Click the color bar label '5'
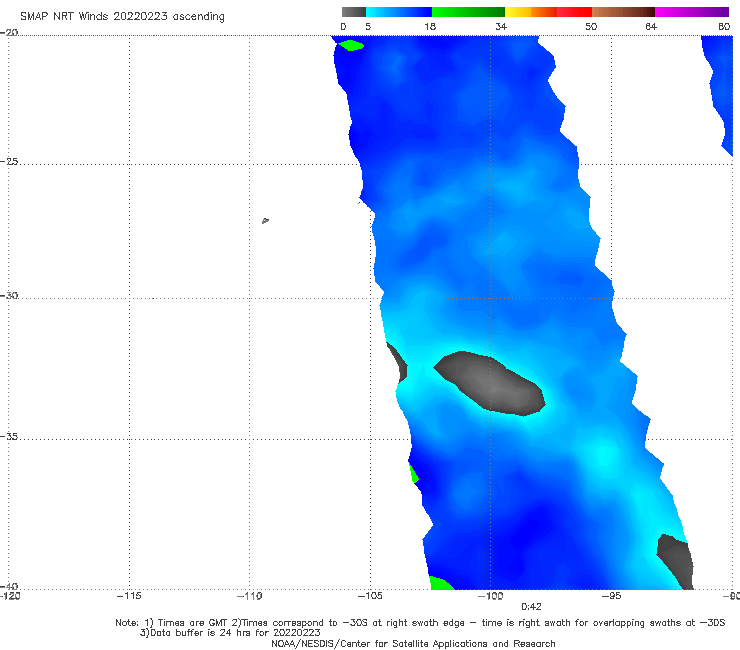 [x=368, y=27]
